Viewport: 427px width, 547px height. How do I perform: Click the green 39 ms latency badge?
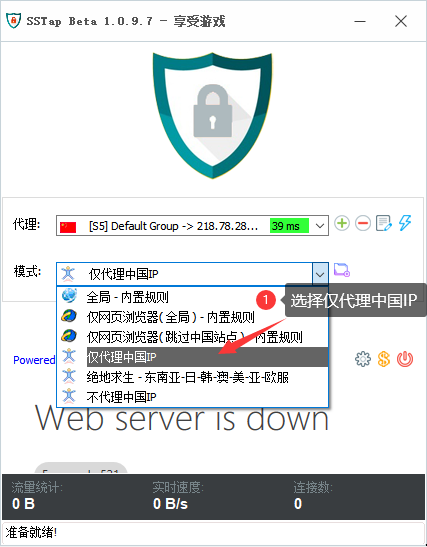(289, 226)
